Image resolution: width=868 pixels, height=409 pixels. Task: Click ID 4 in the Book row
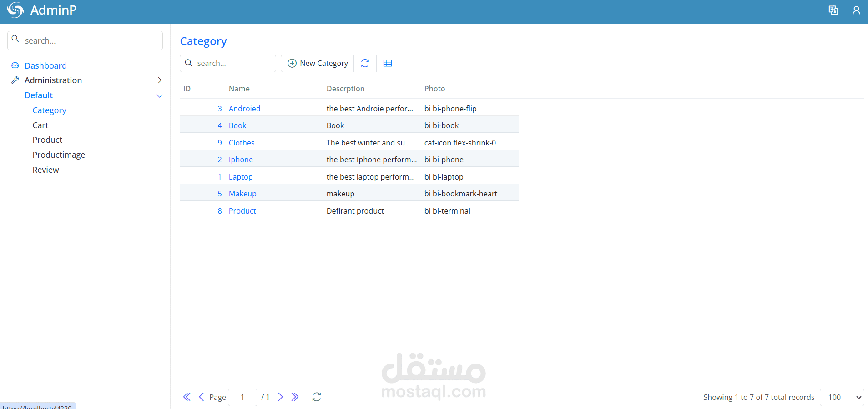[x=220, y=125]
